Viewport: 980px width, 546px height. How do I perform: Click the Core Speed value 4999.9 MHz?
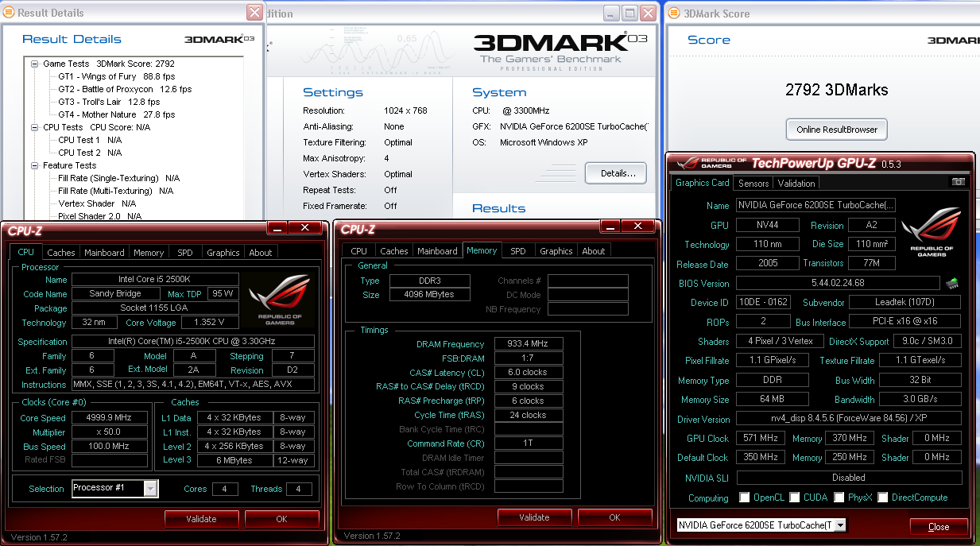click(109, 418)
